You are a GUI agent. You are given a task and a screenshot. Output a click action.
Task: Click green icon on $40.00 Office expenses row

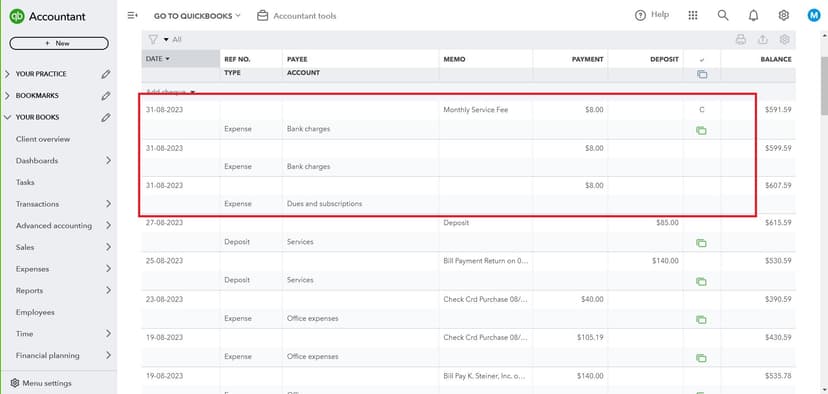[x=701, y=320]
